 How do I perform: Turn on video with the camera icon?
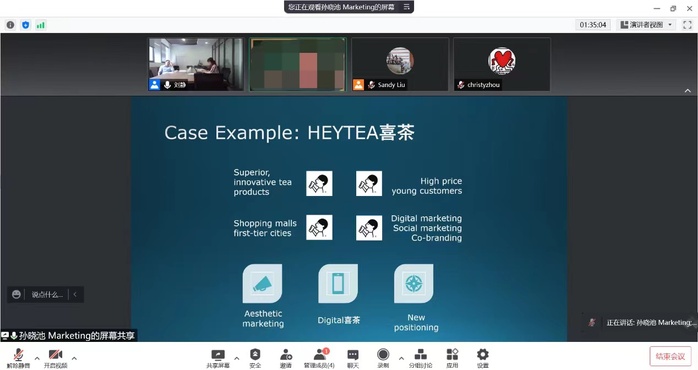click(x=55, y=358)
